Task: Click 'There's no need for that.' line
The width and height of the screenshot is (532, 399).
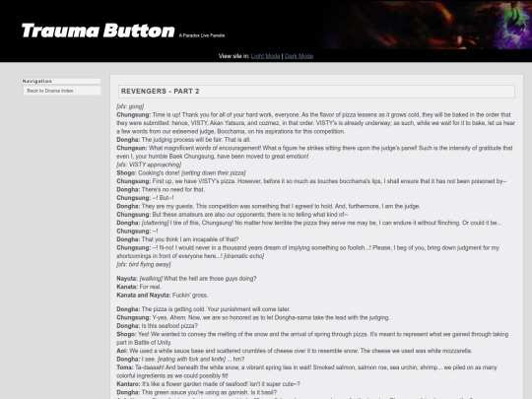Action: point(161,189)
